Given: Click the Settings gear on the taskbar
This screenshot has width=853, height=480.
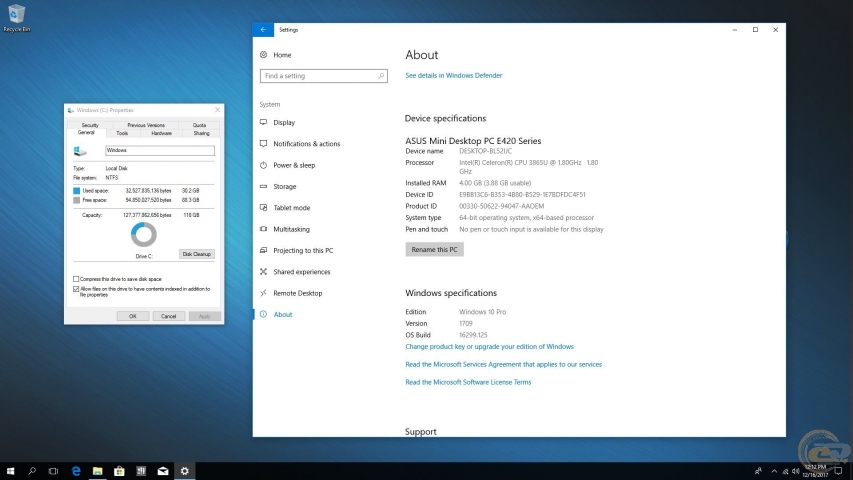Looking at the screenshot, I should click(185, 471).
